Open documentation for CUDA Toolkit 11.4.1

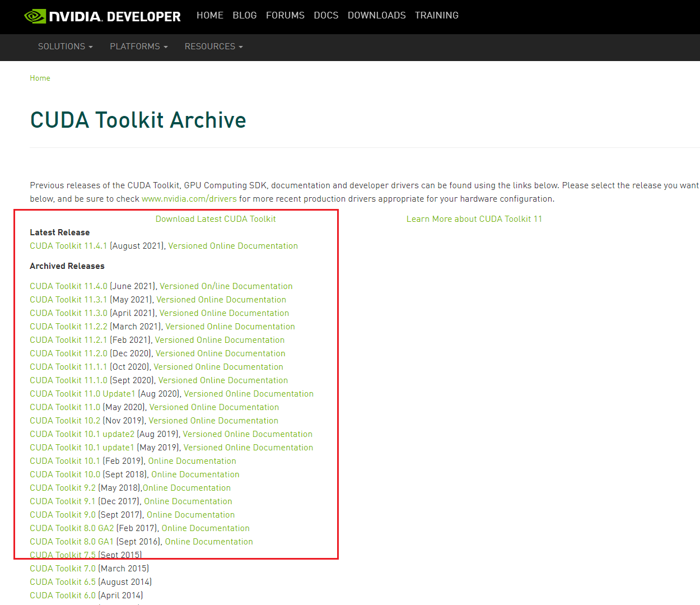click(x=233, y=246)
